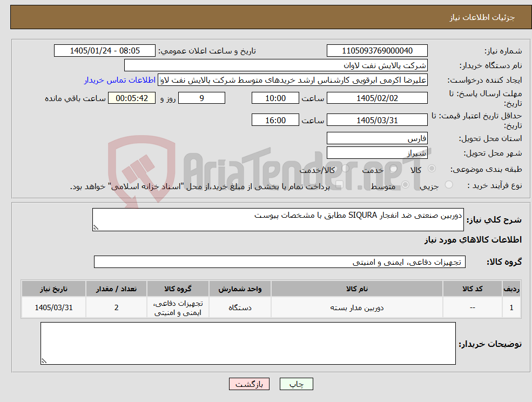This screenshot has width=532, height=402.
Task: Click the نام کالا column header
Action: pos(357,289)
